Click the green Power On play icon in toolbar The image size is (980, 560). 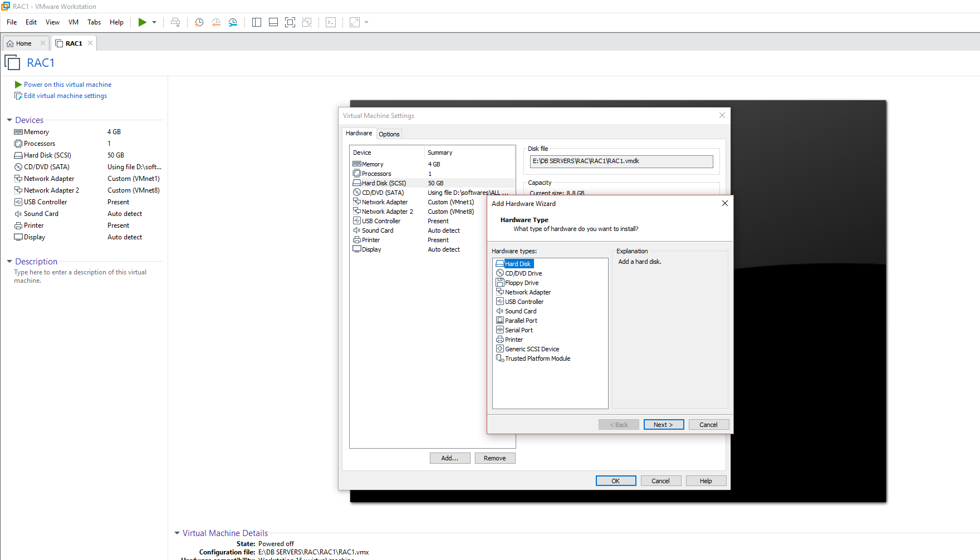point(143,22)
